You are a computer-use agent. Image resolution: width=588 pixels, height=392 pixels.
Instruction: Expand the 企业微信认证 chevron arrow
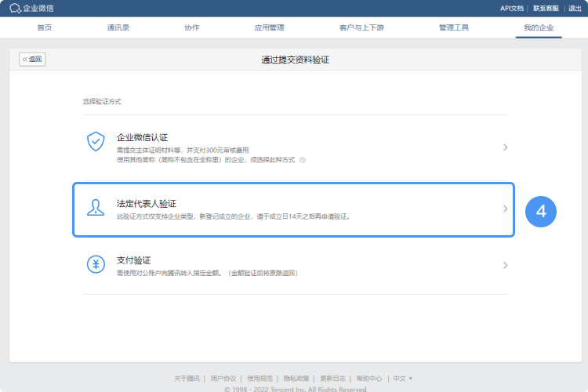click(506, 147)
